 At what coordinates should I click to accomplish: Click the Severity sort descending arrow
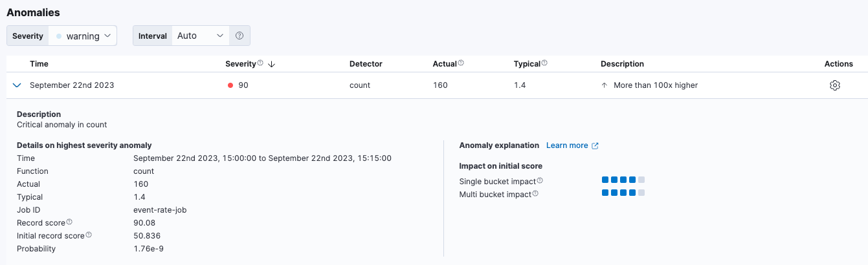[x=271, y=64]
